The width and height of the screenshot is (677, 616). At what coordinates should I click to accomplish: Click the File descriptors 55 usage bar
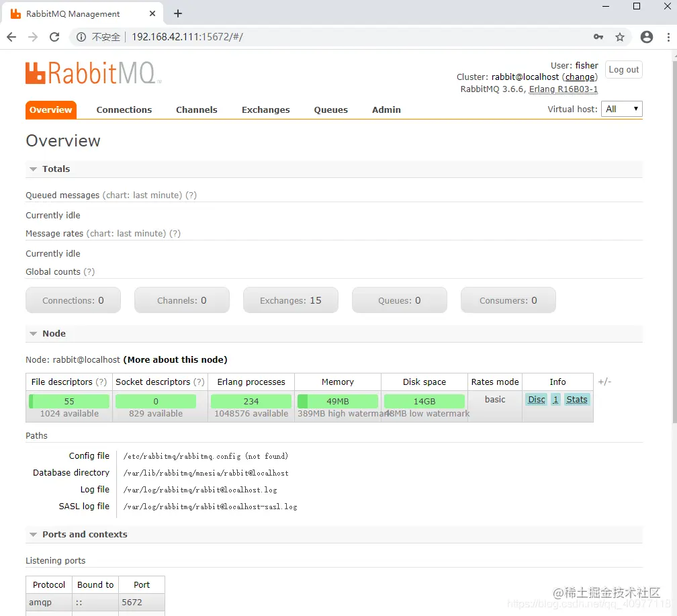[69, 401]
